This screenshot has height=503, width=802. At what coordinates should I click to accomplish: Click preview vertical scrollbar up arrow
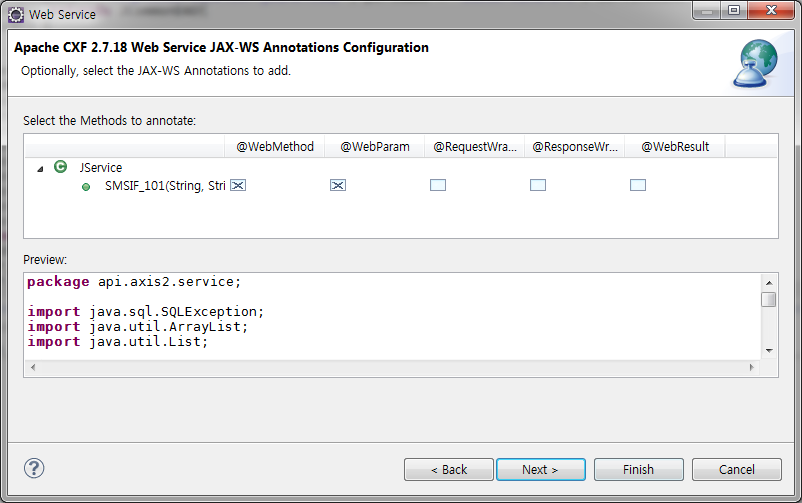click(769, 282)
